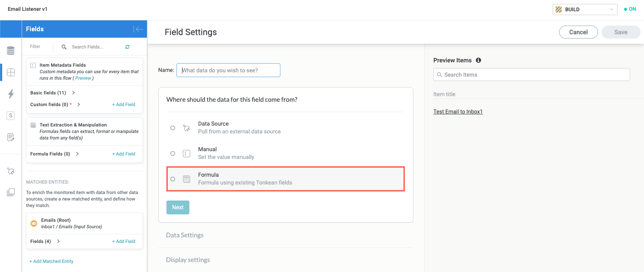
Task: Expand the Data Settings section
Action: [x=185, y=235]
